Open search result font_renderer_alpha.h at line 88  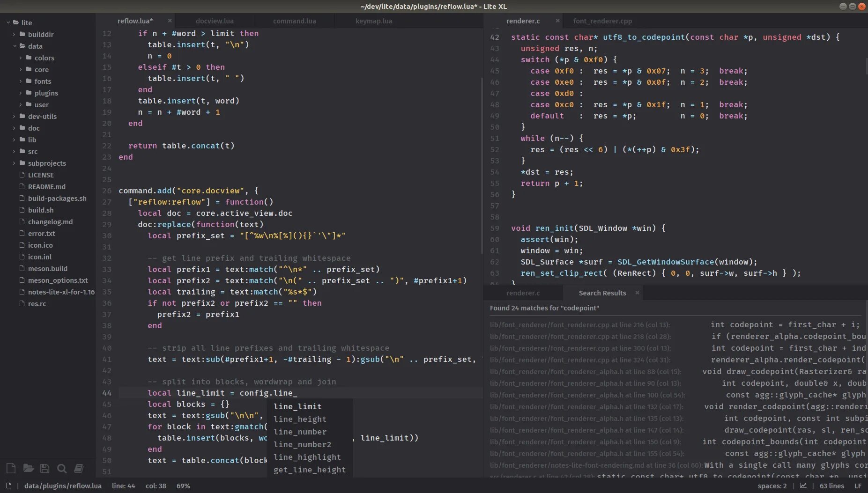coord(676,371)
